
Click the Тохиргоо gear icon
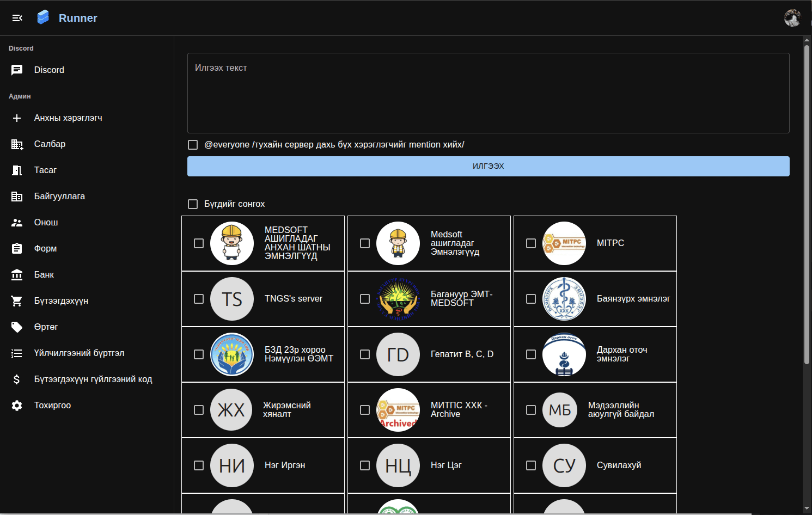[x=17, y=406]
